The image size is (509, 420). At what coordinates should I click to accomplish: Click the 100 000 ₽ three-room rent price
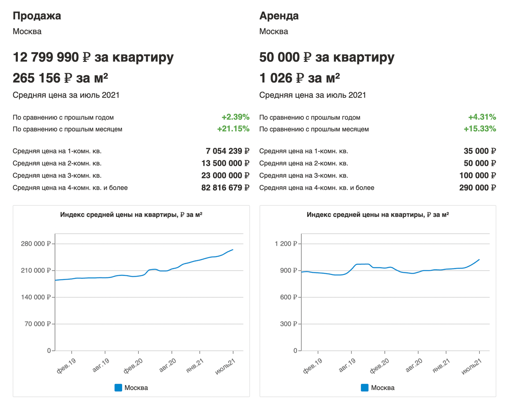[477, 175]
